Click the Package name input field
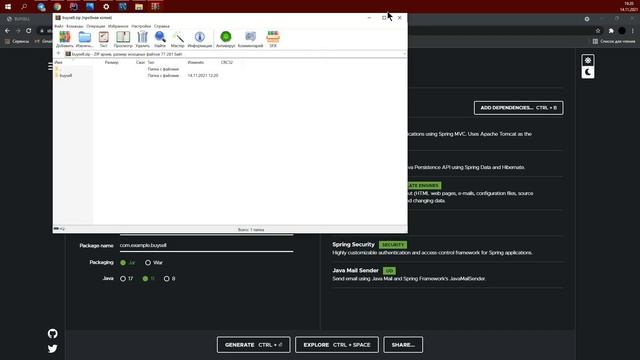This screenshot has height=360, width=640. 206,245
